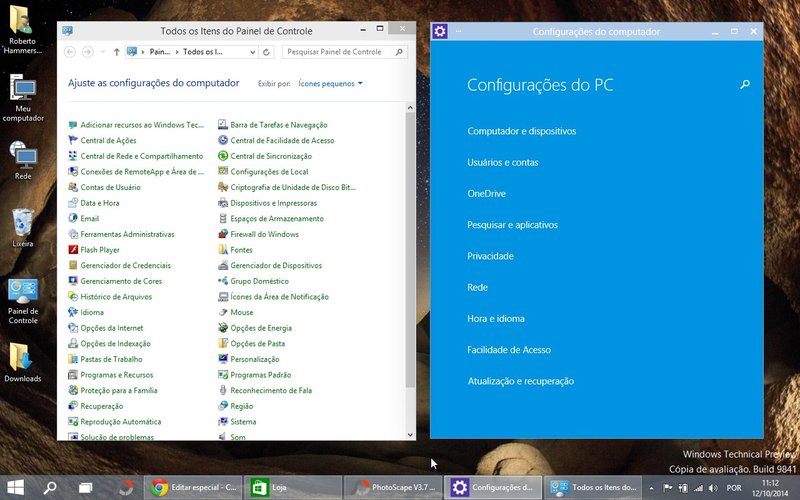Click the Pain... breadcrumb segment
Image resolution: width=800 pixels, height=500 pixels.
point(160,52)
